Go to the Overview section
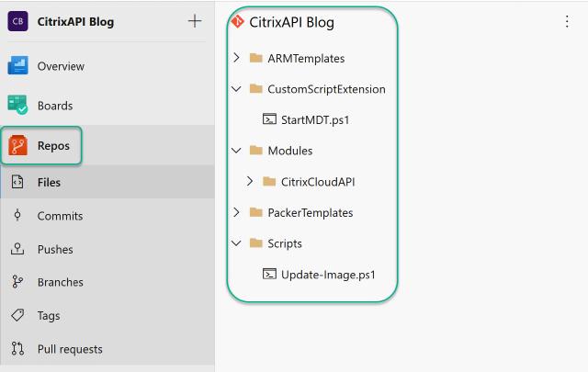This screenshot has height=372, width=588. click(61, 66)
